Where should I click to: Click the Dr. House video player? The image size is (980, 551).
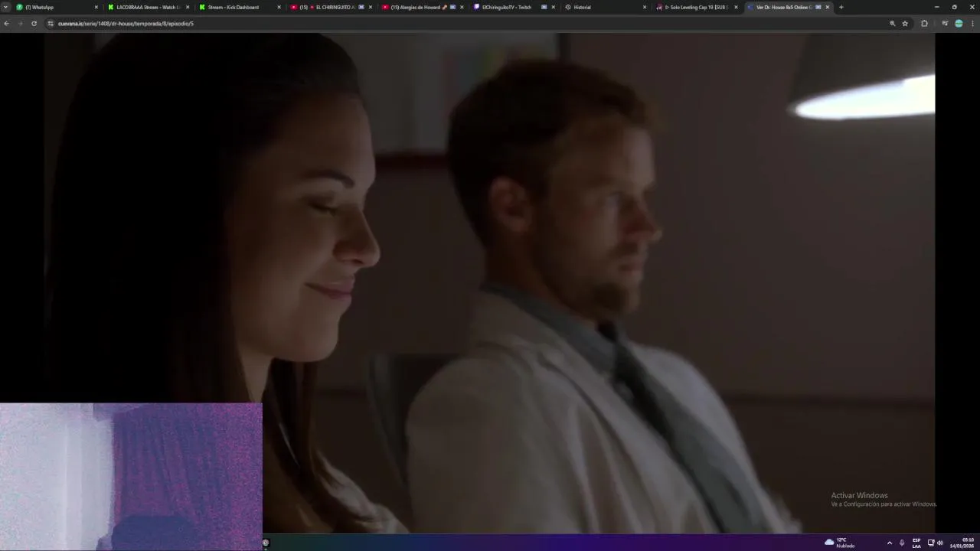489,282
